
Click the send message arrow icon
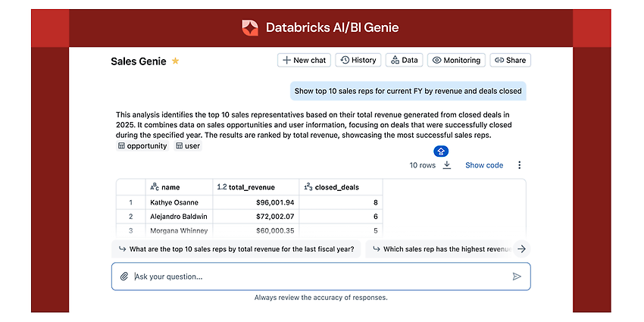517,277
